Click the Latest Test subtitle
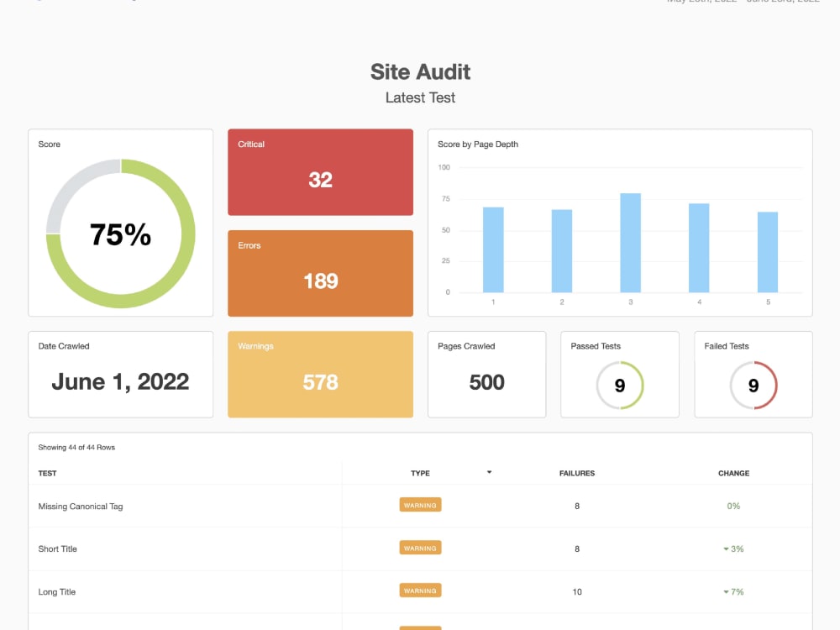The image size is (840, 630). pyautogui.click(x=420, y=97)
